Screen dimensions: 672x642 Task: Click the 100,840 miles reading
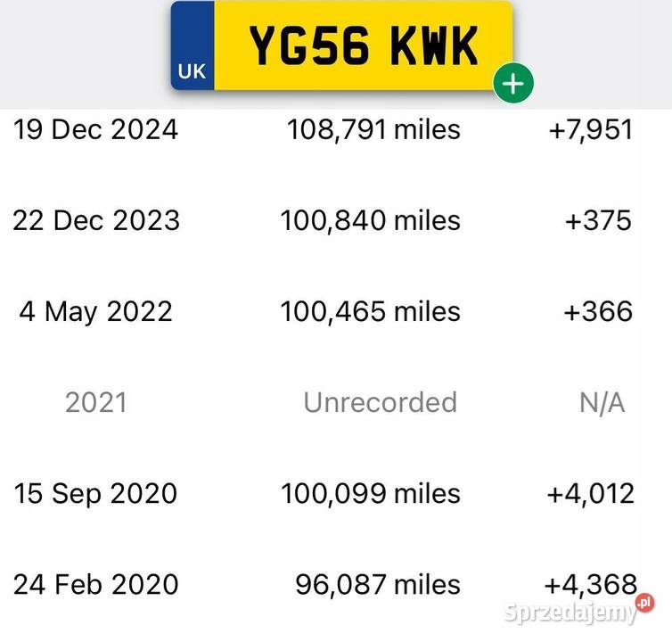tap(370, 220)
